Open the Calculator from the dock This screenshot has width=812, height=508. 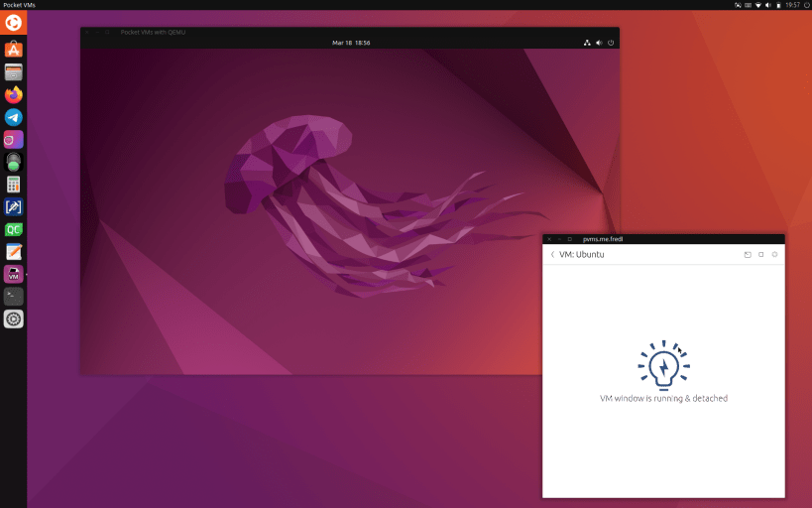point(14,185)
